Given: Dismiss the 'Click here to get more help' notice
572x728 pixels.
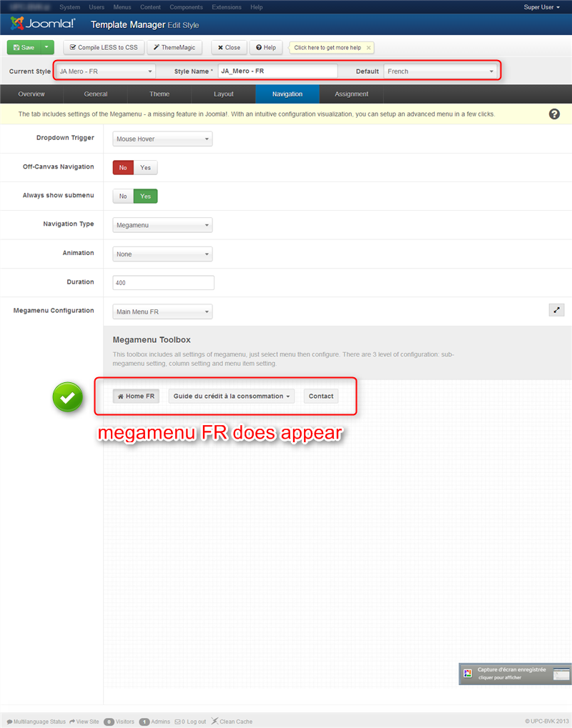Looking at the screenshot, I should tap(369, 47).
